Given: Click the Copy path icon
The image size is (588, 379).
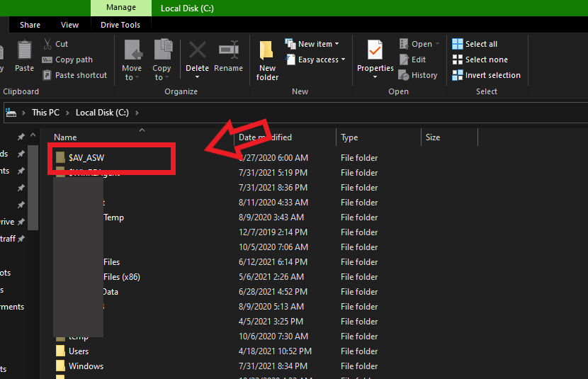Looking at the screenshot, I should (x=47, y=60).
